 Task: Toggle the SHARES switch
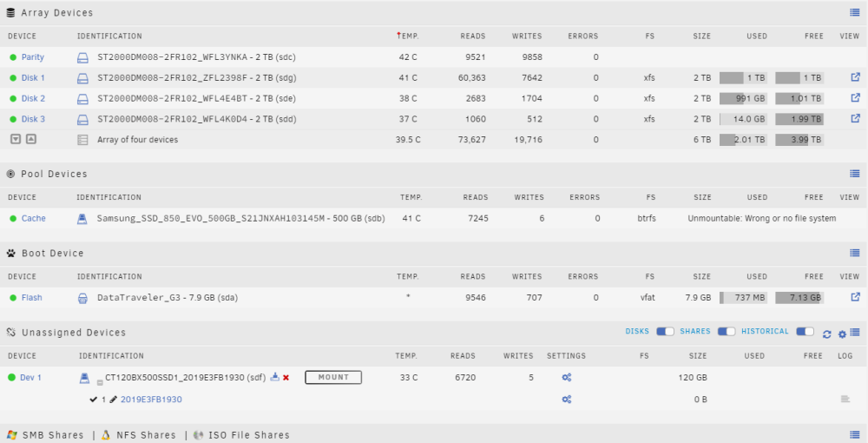pyautogui.click(x=727, y=331)
